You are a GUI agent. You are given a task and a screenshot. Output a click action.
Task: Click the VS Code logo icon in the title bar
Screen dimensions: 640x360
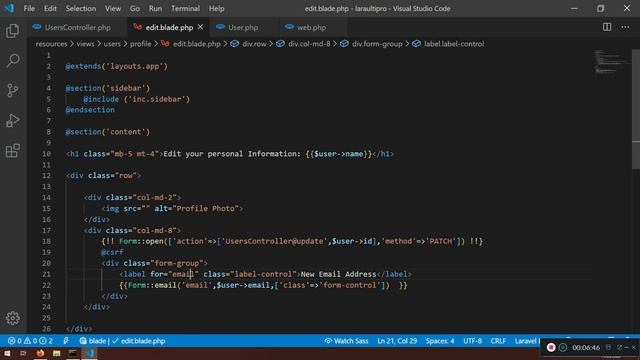(x=9, y=8)
